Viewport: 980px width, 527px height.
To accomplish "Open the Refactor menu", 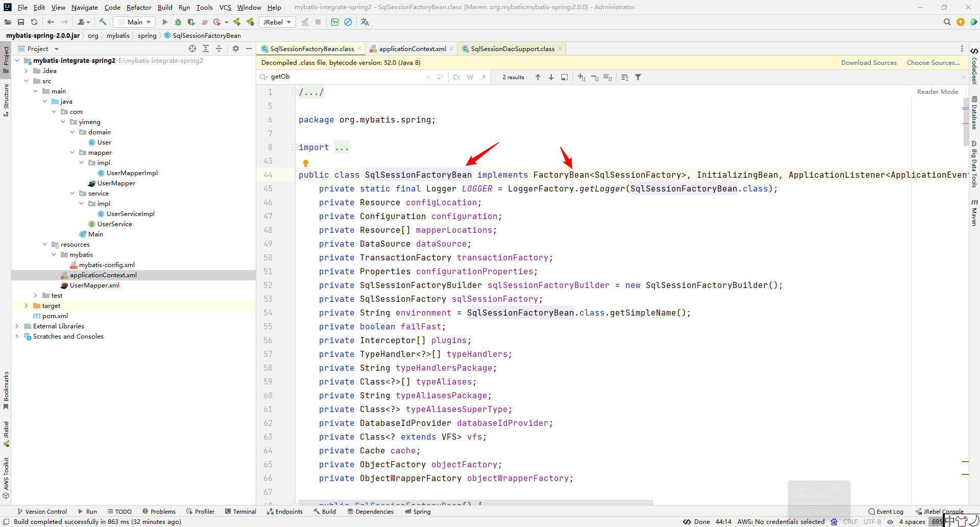I will click(x=139, y=7).
